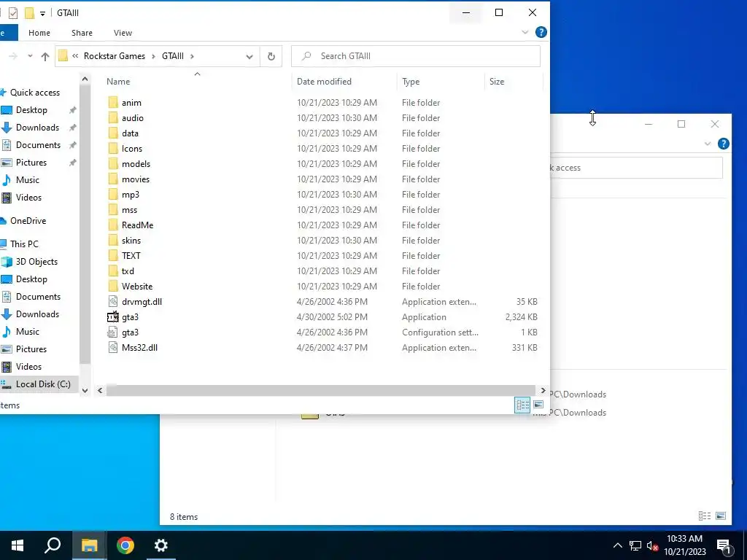Open Music under Quick access

(27, 180)
